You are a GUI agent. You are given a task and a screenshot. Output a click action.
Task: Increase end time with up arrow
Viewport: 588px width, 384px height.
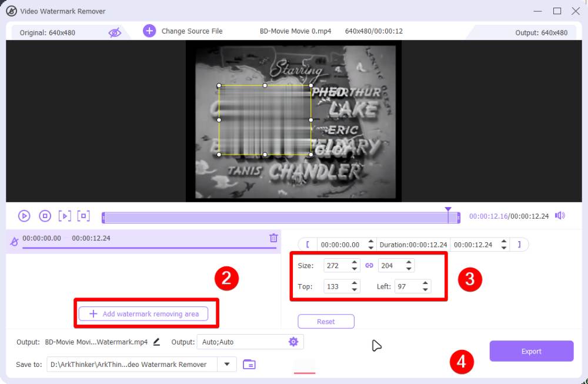(504, 242)
